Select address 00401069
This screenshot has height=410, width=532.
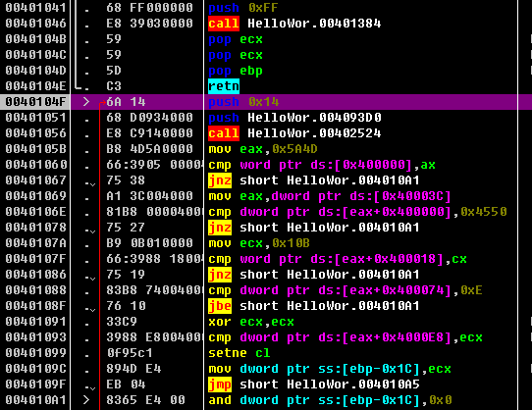tap(35, 196)
